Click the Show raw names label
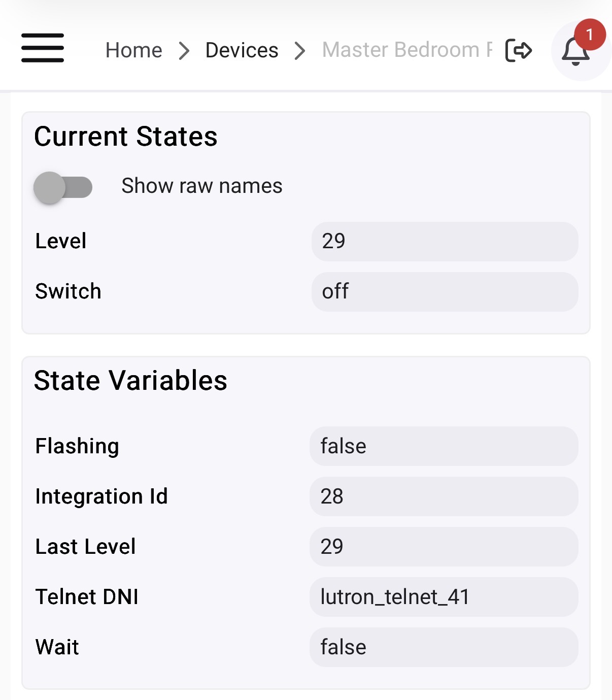The height and width of the screenshot is (700, 612). (x=201, y=186)
